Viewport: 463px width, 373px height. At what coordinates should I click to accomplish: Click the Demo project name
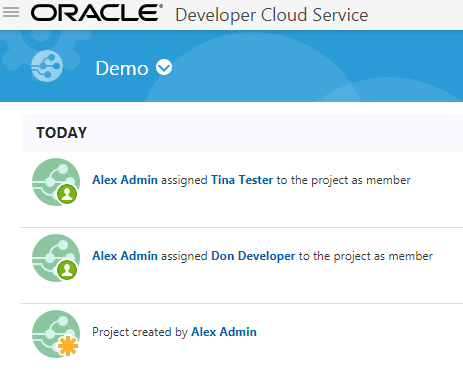122,68
